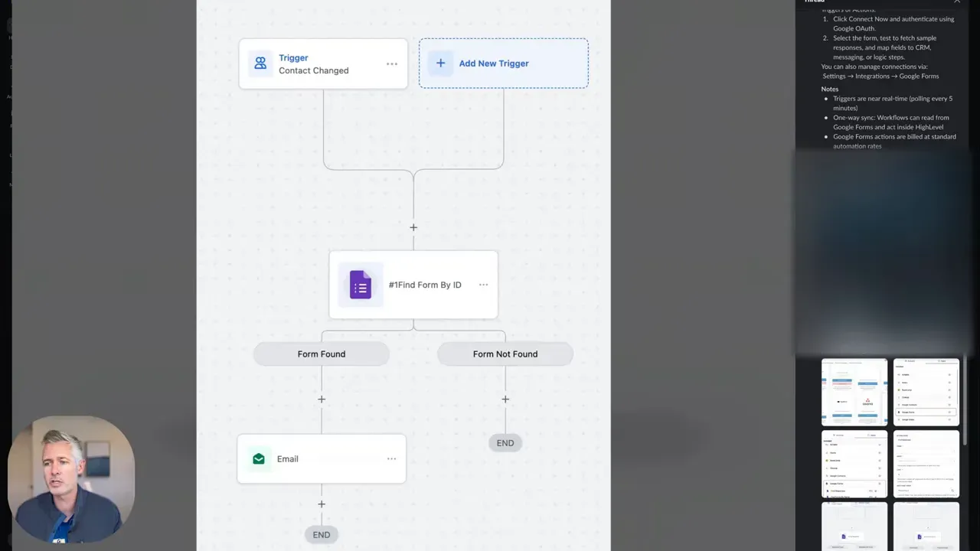Click the END node below the Email action

[322, 535]
